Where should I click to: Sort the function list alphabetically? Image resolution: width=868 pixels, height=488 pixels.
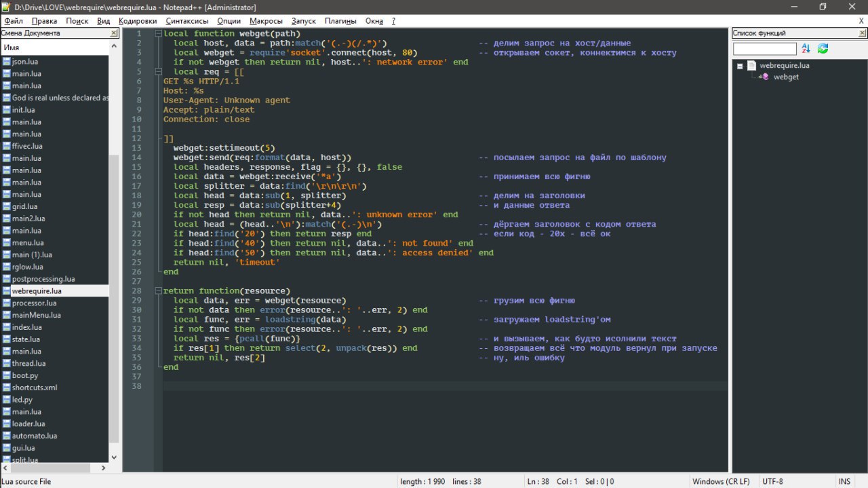tap(806, 49)
